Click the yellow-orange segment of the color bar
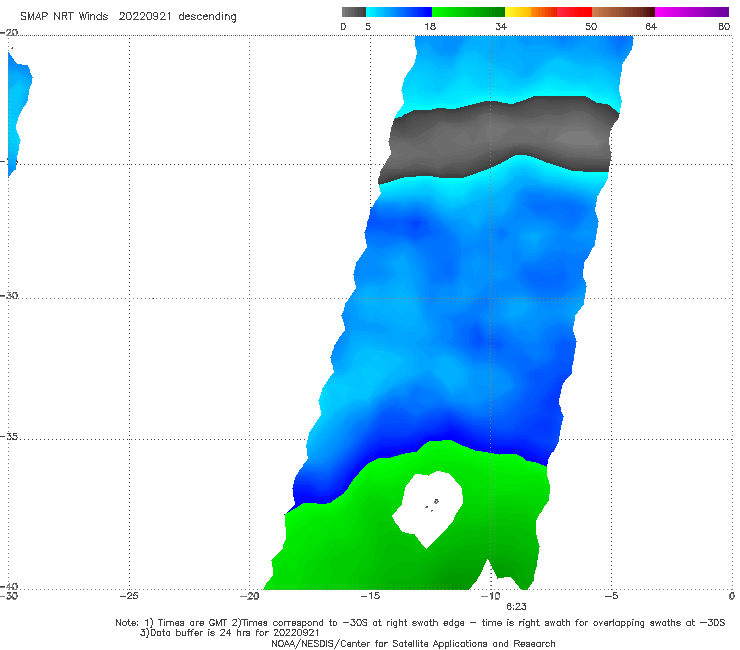 (530, 12)
